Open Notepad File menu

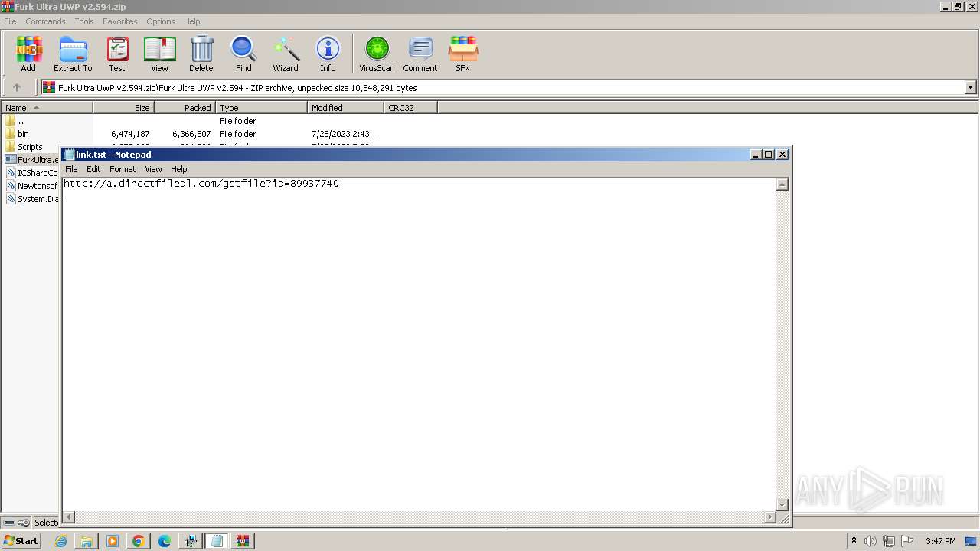coord(71,169)
